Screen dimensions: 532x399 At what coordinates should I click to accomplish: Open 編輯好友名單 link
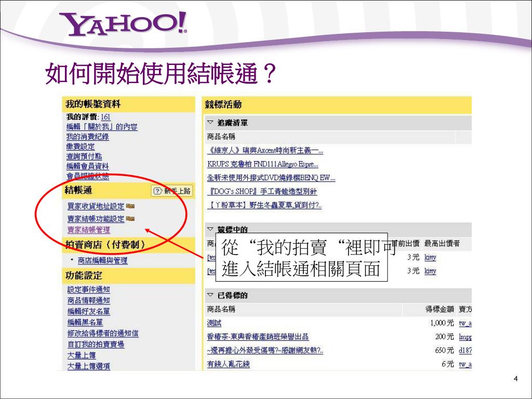(x=88, y=311)
